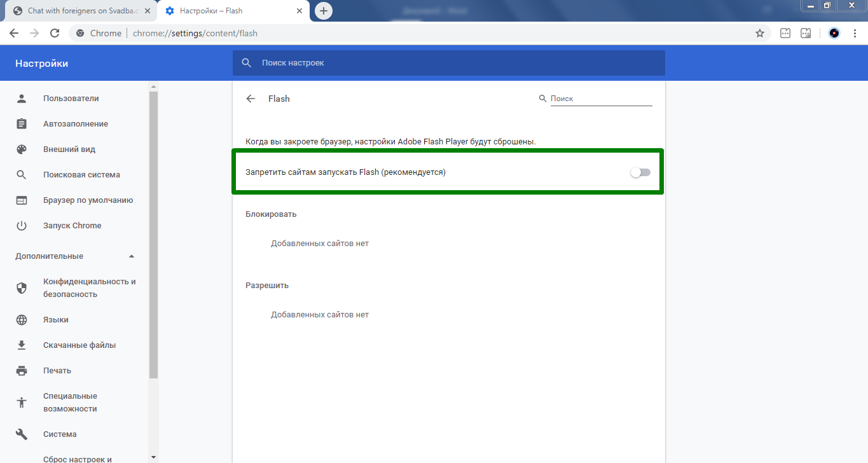The width and height of the screenshot is (868, 463).
Task: Click the Разрешить heading
Action: coord(267,286)
